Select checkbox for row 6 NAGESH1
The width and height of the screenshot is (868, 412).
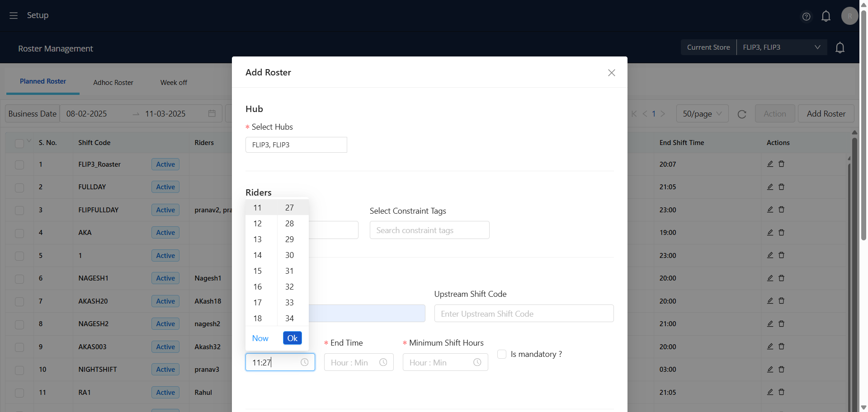19,279
